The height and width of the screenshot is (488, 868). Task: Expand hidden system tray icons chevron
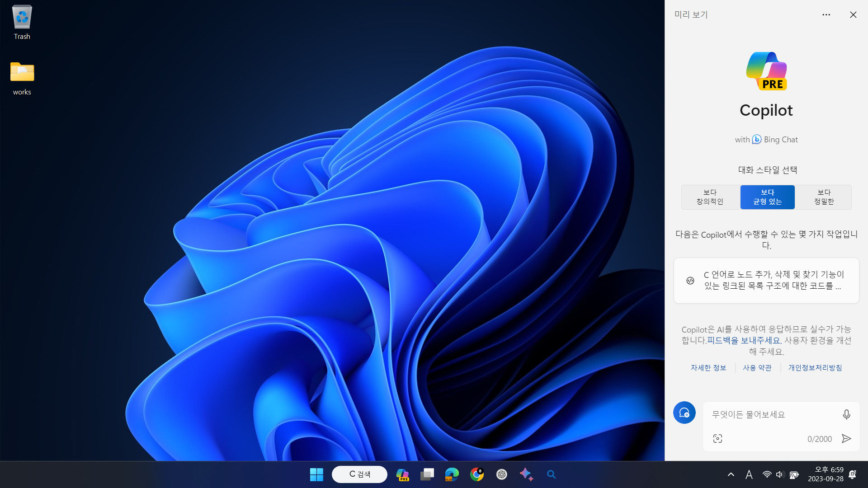[731, 474]
